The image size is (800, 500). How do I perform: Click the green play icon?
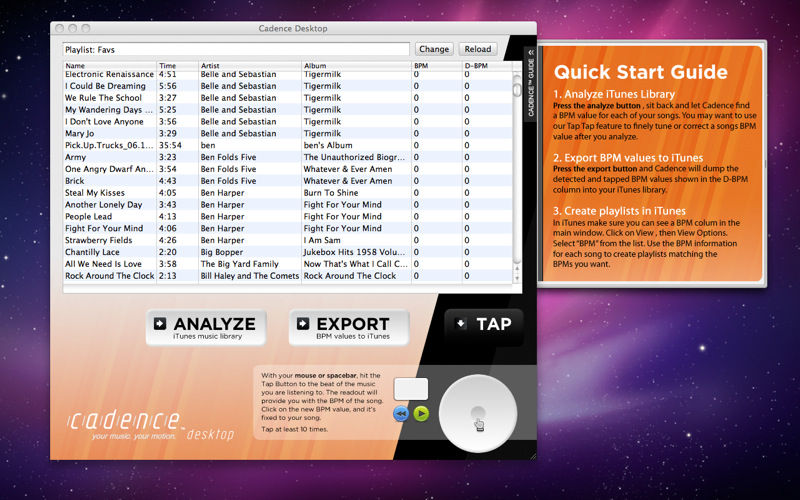[421, 414]
